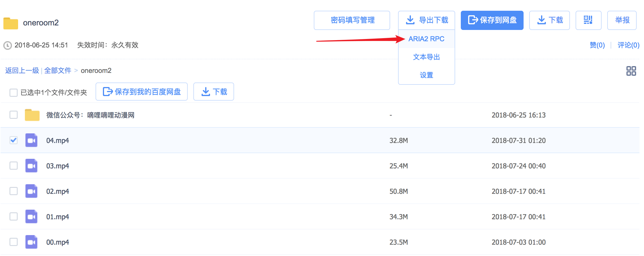Click the 00.mp4 video file icon

31,242
